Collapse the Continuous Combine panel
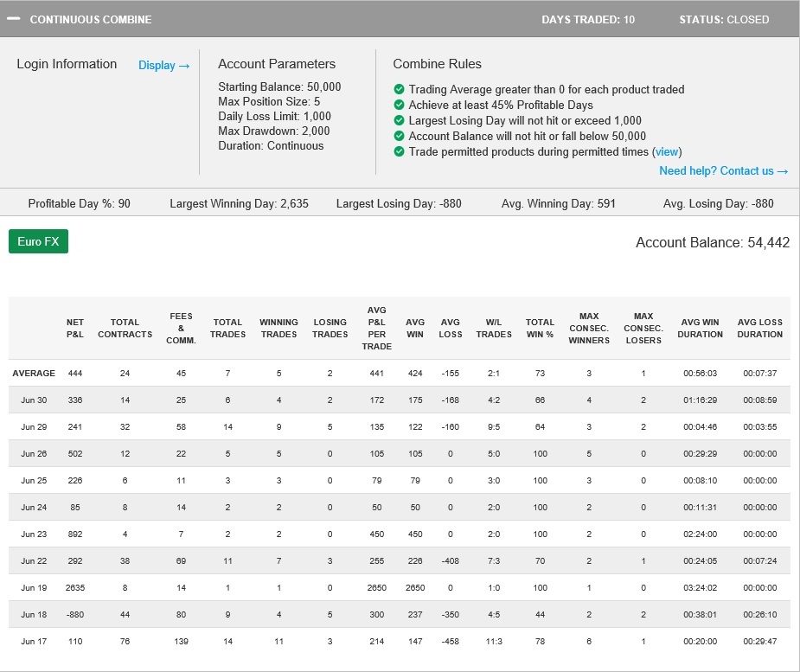Viewport: 800px width, 672px height. pyautogui.click(x=13, y=19)
